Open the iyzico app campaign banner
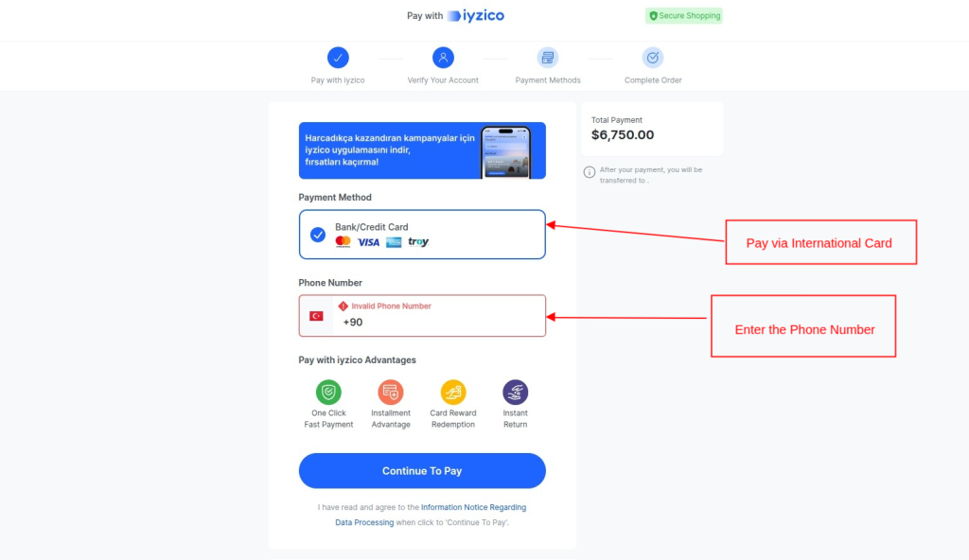 click(422, 150)
